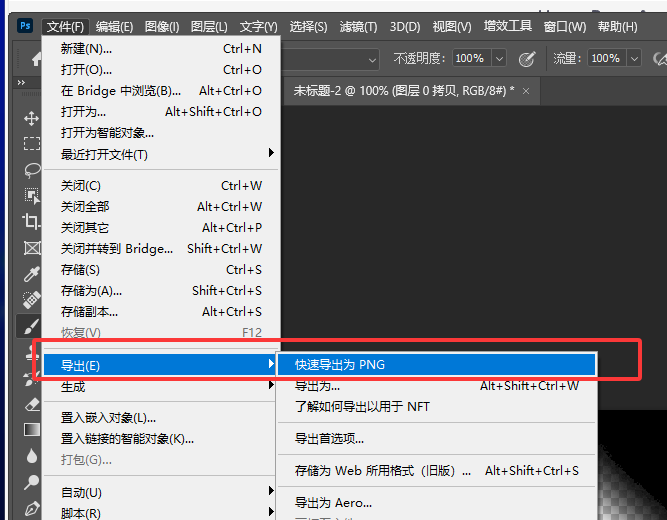This screenshot has height=520, width=667.
Task: Open the 图像(I) menu
Action: [x=162, y=27]
